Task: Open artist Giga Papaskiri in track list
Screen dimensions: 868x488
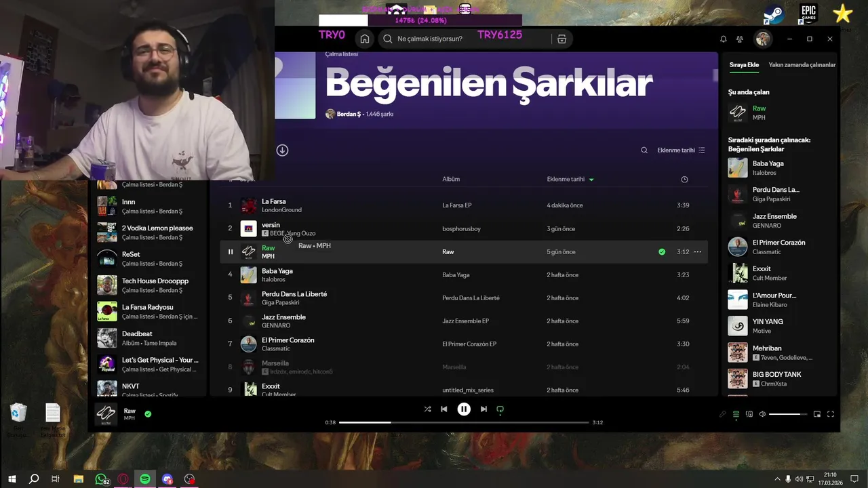Action: (x=281, y=303)
